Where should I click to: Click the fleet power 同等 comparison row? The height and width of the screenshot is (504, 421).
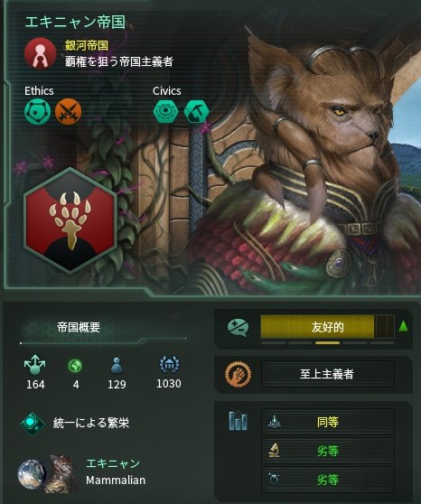[x=327, y=422]
